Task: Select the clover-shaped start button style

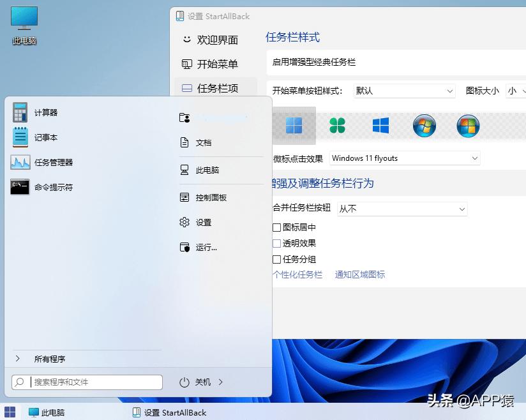Action: [337, 126]
